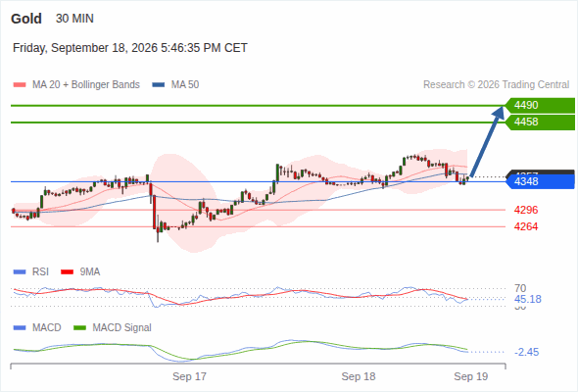This screenshot has width=578, height=392.
Task: Click the MACD Signal green legend swatch
Action: [79, 328]
